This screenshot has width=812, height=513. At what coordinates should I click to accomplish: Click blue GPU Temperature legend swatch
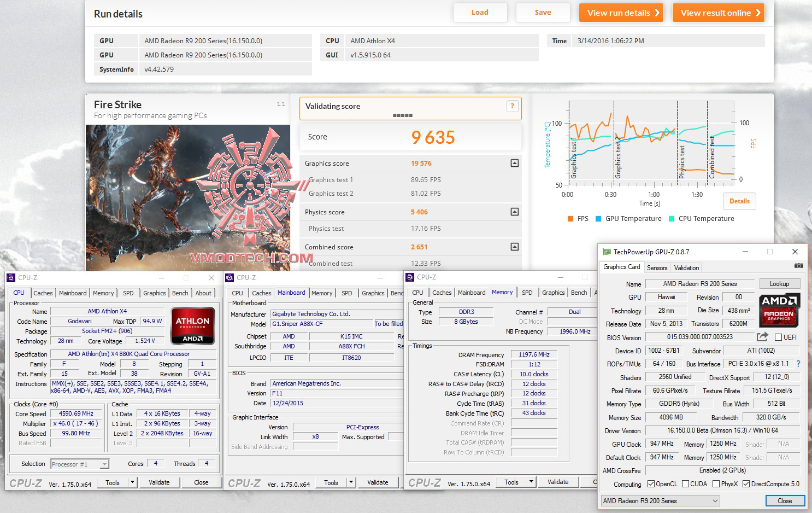(x=598, y=219)
